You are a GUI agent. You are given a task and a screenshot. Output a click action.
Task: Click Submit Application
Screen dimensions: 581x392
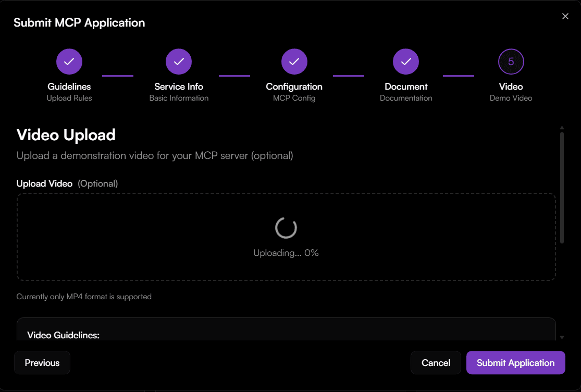coord(515,363)
